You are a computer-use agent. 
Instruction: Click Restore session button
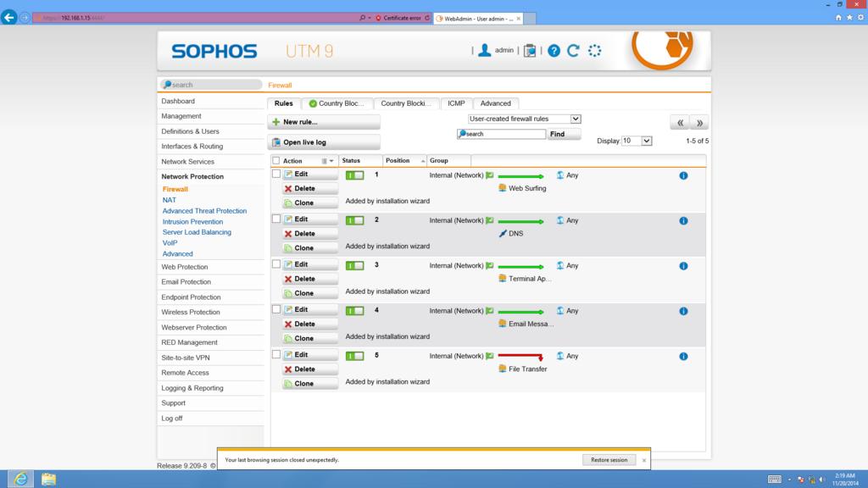[x=609, y=460]
